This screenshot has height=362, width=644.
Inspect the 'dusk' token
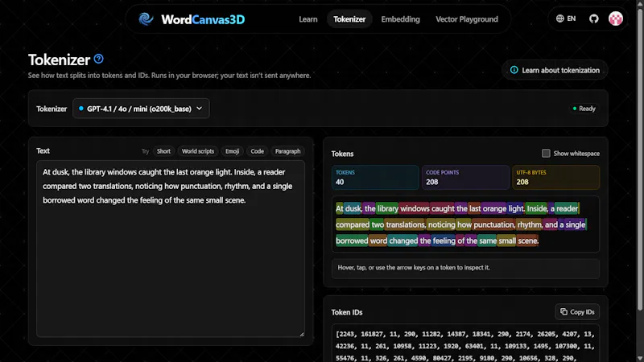(353, 208)
